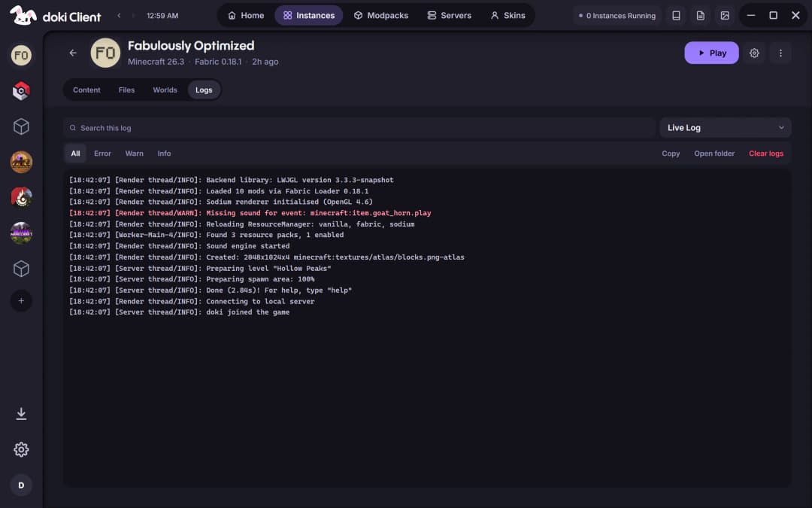Go to the Home tab
The image size is (812, 508).
246,16
